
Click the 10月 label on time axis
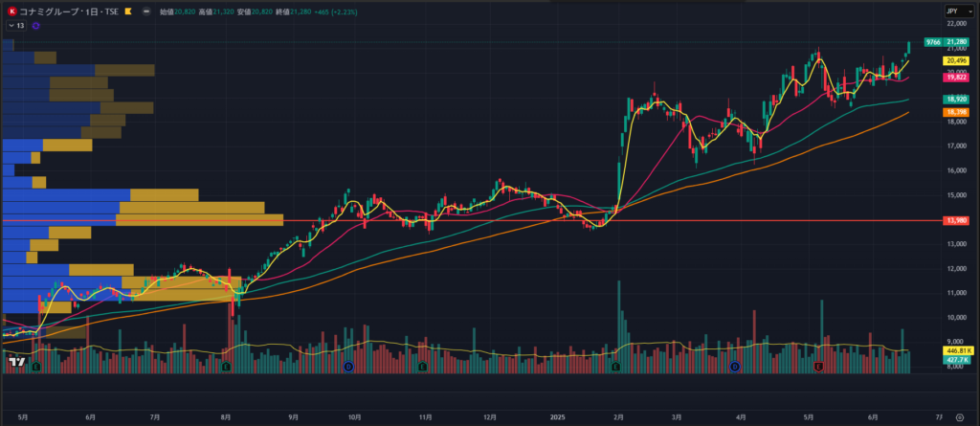coord(354,416)
